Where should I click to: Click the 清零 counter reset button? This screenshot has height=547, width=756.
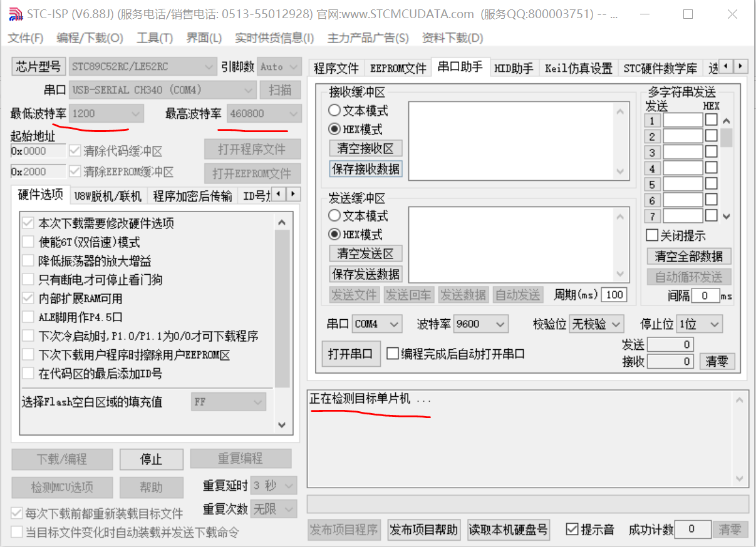tap(717, 362)
